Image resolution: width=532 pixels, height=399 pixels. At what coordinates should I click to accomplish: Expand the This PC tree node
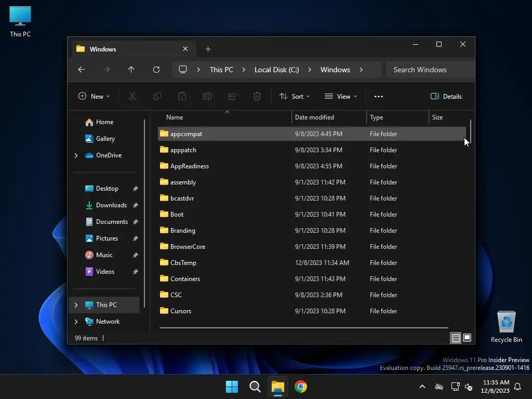(x=76, y=305)
